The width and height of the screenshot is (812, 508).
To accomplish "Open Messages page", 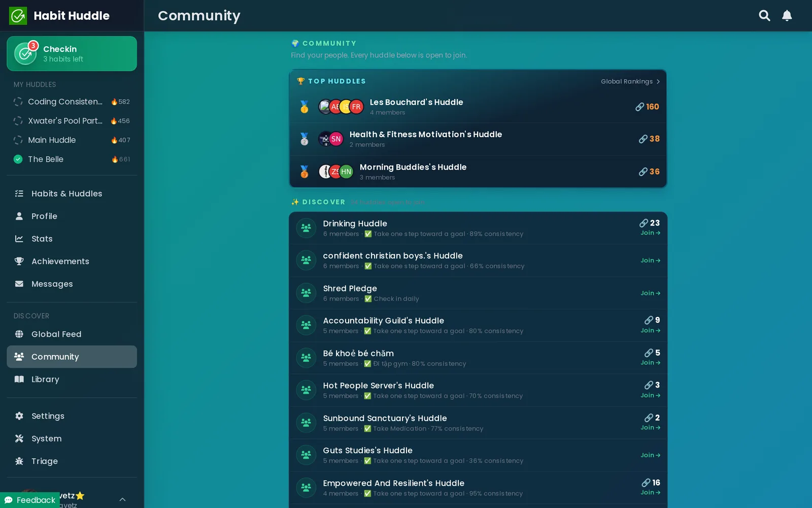I will [72, 284].
